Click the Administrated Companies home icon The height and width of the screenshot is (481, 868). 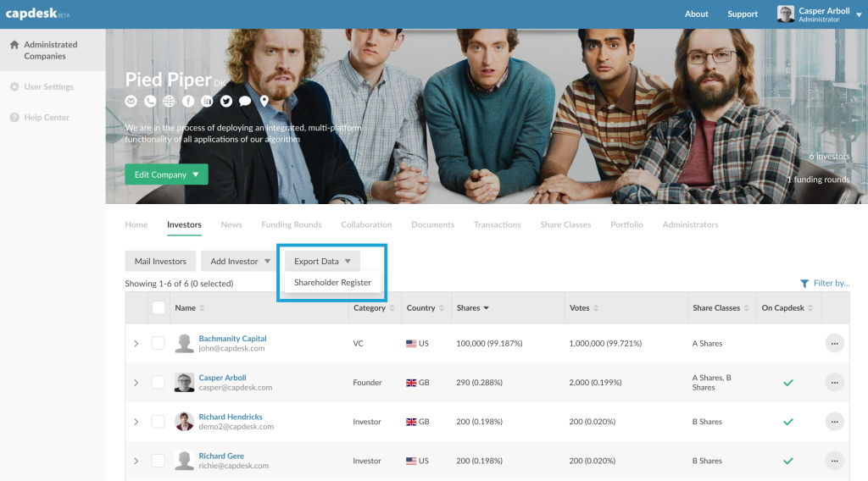tap(14, 45)
